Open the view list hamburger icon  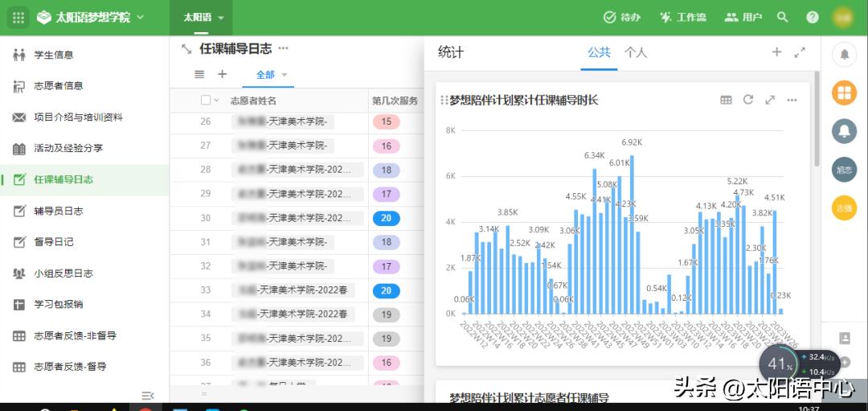tap(199, 74)
